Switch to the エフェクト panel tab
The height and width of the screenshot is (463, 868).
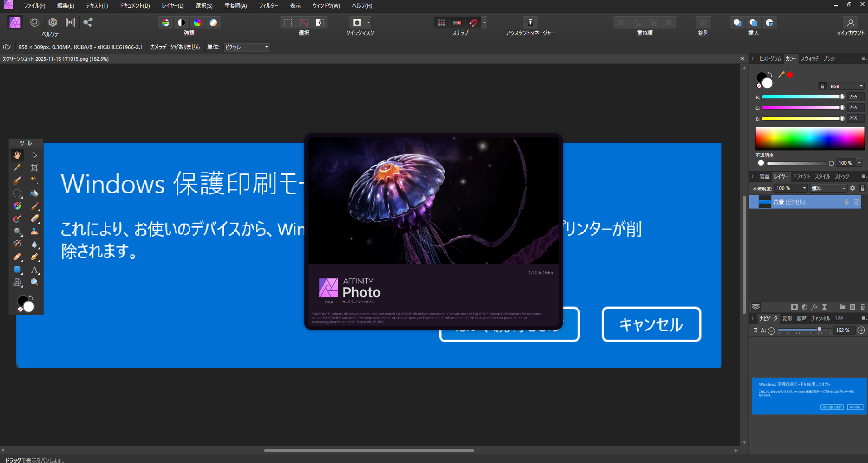click(x=801, y=176)
